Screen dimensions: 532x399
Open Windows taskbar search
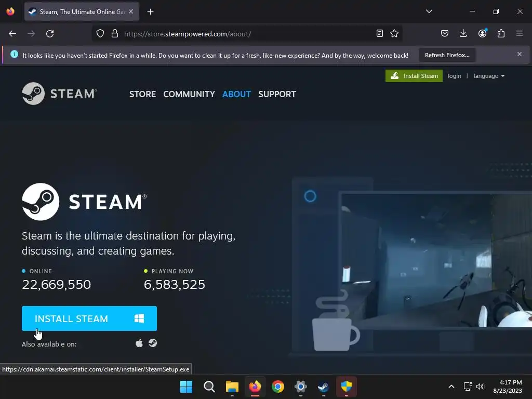coord(209,387)
